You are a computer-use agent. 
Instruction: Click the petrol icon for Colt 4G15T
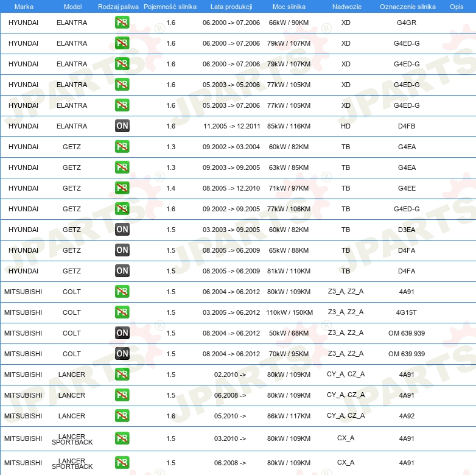[x=122, y=312]
